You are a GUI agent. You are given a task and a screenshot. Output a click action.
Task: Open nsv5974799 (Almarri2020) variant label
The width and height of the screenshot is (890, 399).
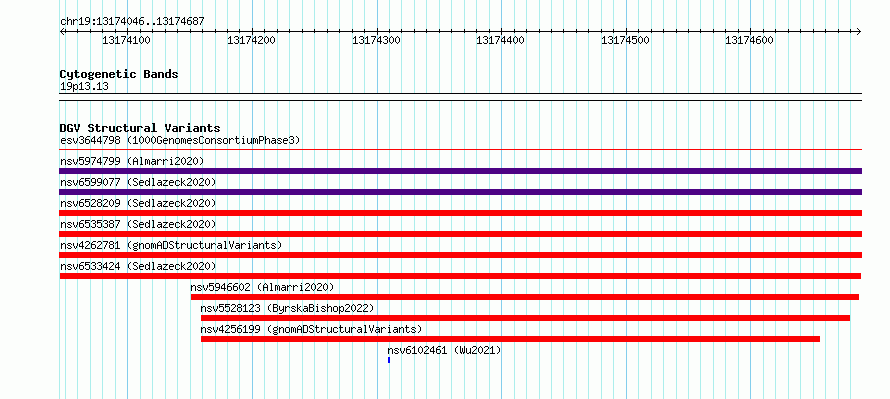click(x=132, y=161)
